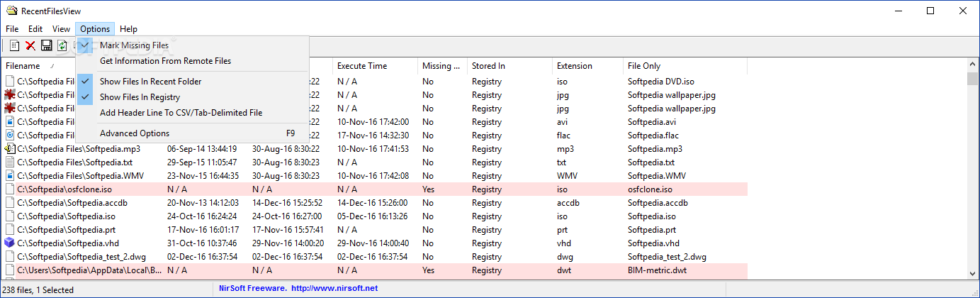The width and height of the screenshot is (980, 298).
Task: Click the file icon beside Softpedia_test_2.dwg
Action: pos(10,257)
